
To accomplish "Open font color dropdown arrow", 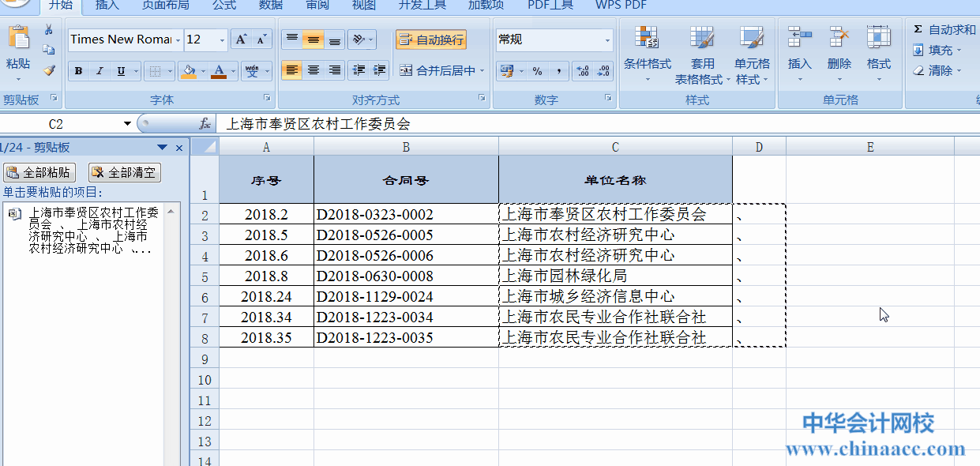I will 233,71.
